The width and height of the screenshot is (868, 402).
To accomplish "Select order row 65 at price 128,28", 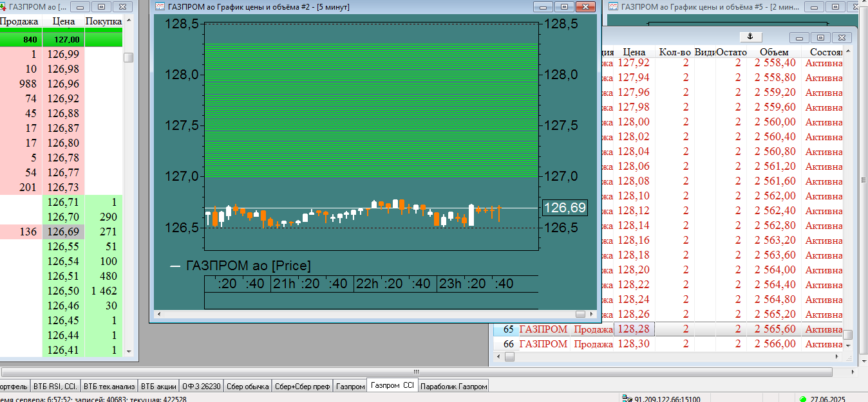I will (x=668, y=329).
